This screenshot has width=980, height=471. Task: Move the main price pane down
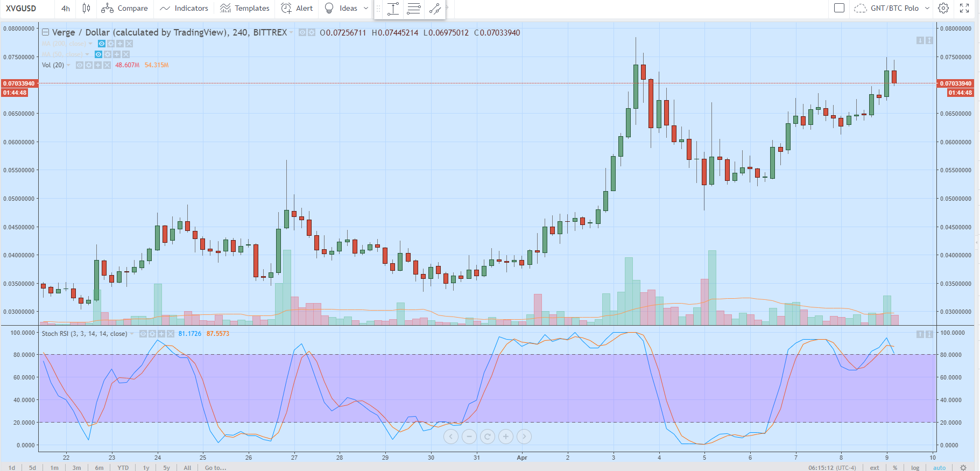coord(920,40)
